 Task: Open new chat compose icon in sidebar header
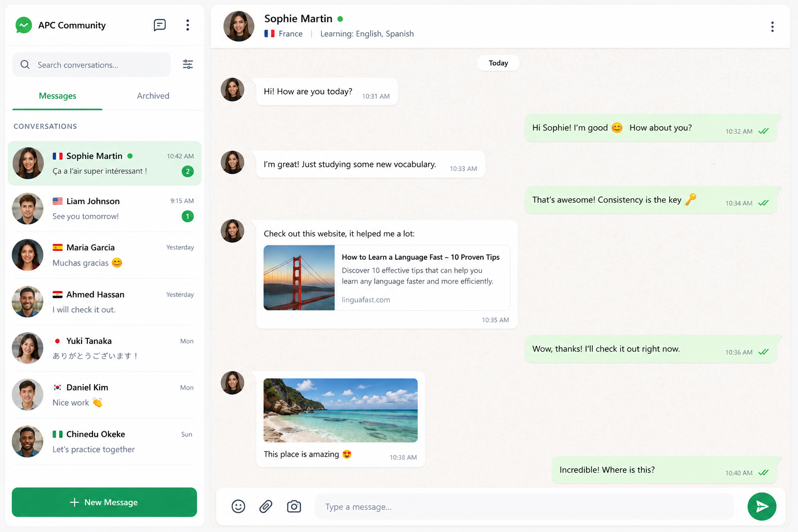click(159, 25)
